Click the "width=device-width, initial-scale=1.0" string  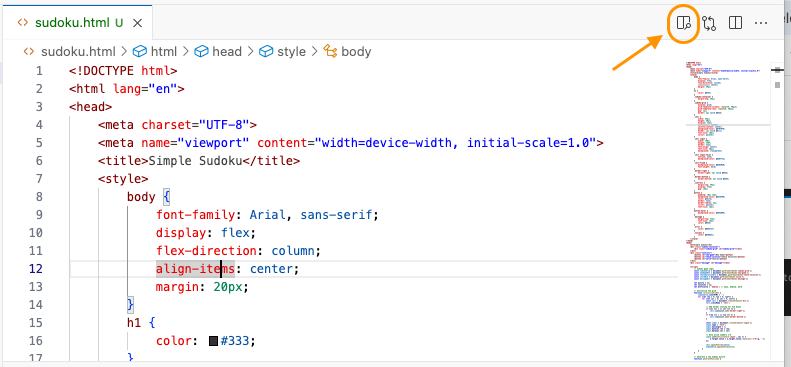(x=456, y=143)
